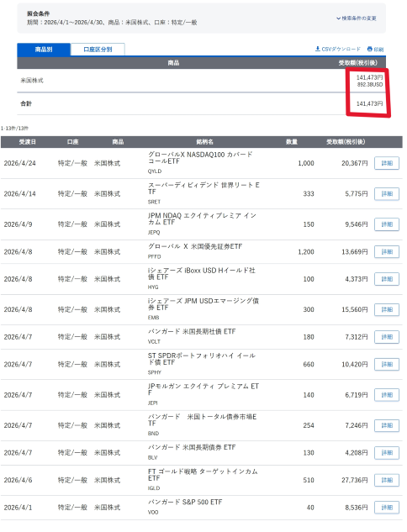Show details for the EMB row
This screenshot has width=407, height=532.
pos(387,309)
